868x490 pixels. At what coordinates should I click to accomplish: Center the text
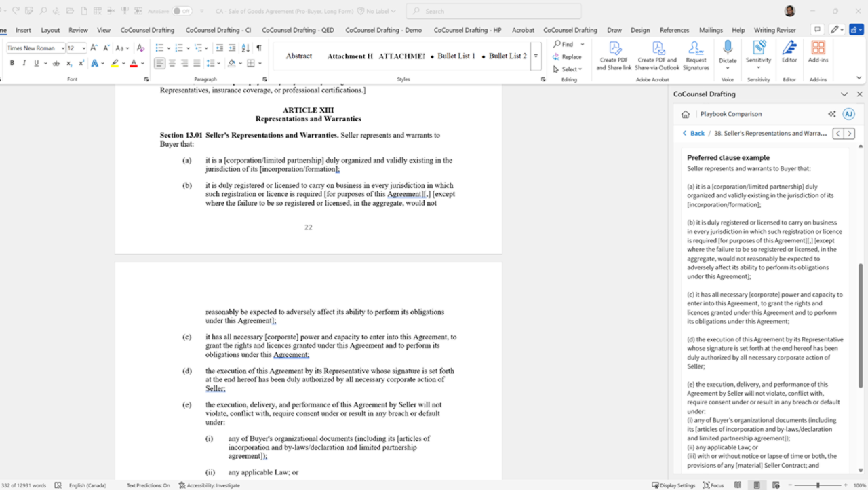pos(172,63)
